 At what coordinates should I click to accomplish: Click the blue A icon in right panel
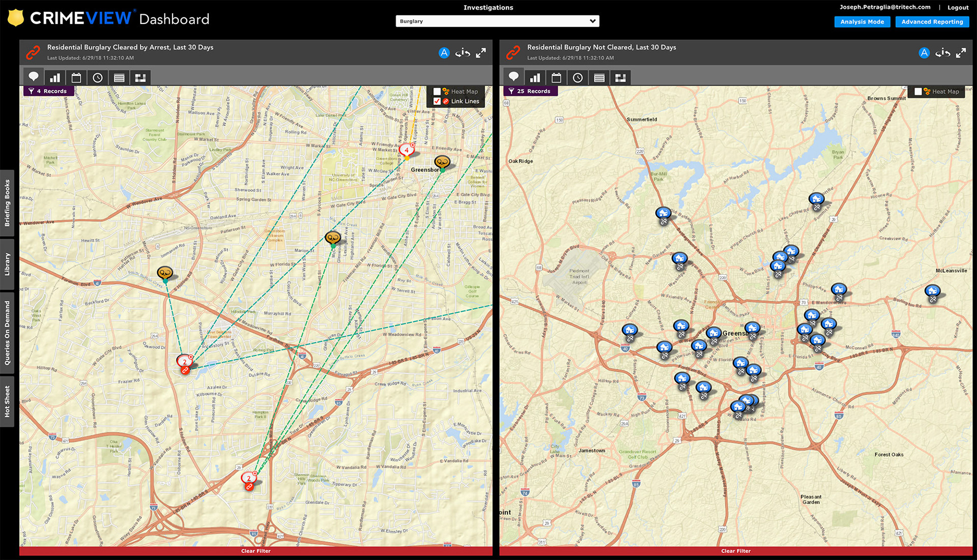[924, 53]
